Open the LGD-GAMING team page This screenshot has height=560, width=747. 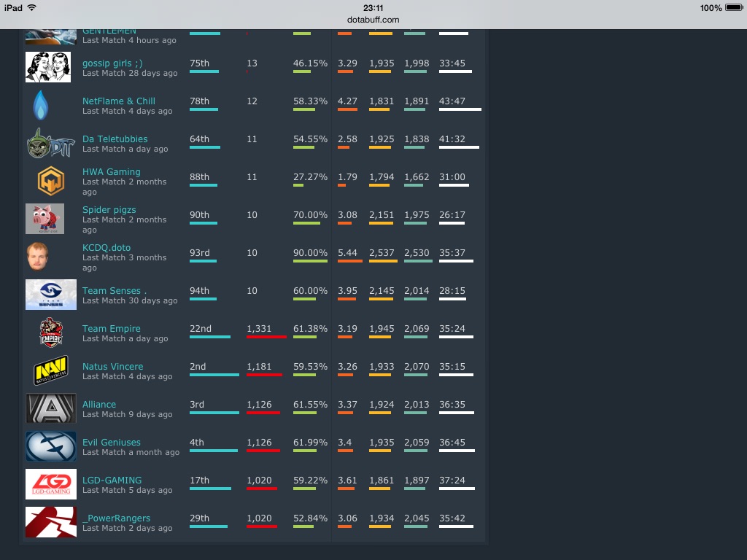pyautogui.click(x=112, y=480)
